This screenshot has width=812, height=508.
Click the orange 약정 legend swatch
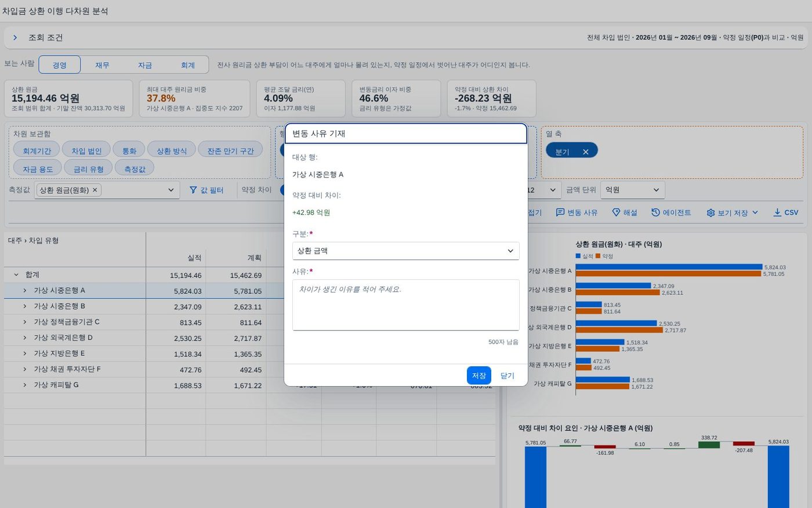[598, 256]
